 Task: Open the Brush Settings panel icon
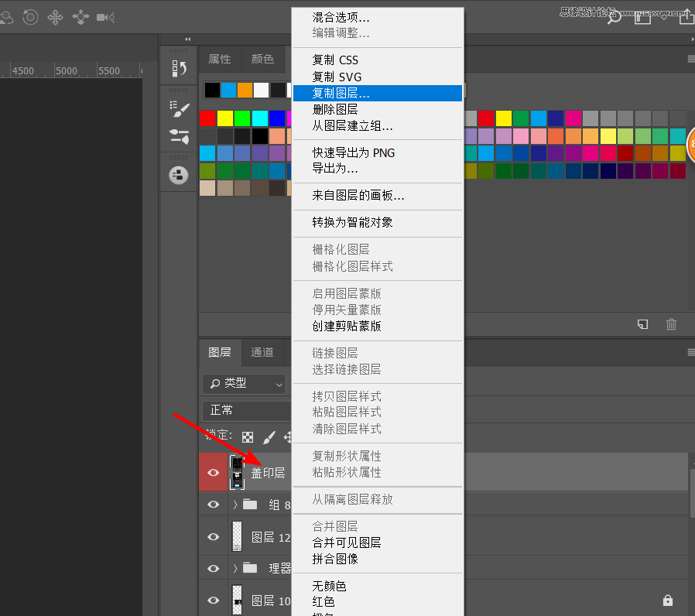[179, 108]
